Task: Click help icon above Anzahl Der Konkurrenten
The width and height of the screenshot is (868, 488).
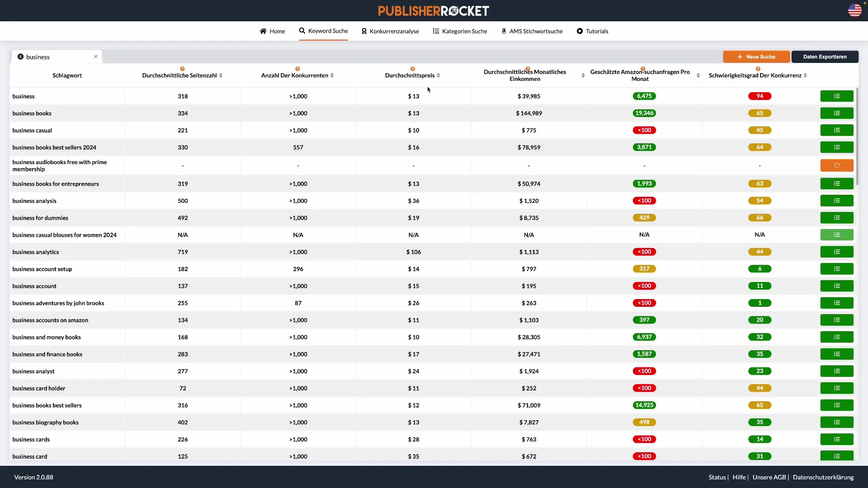Action: point(297,69)
